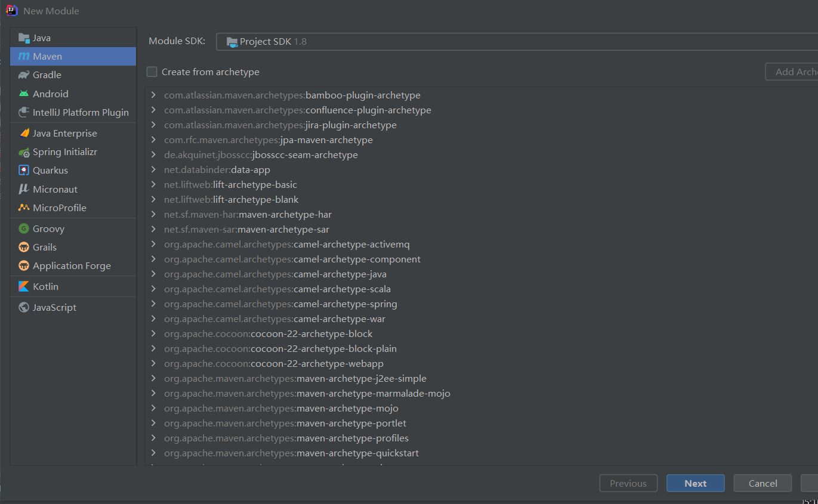Choose the Kotlin icon
Viewport: 818px width, 504px height.
click(24, 286)
